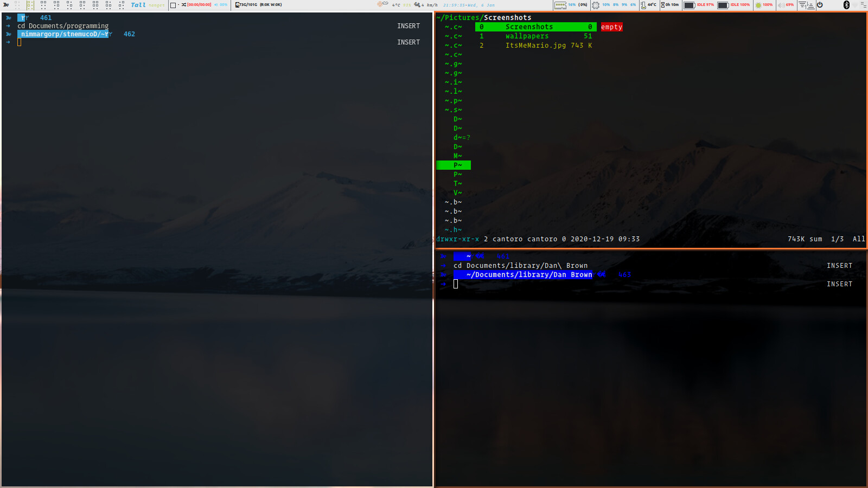Click the wind speed icon
868x488 pixels.
[x=417, y=5]
